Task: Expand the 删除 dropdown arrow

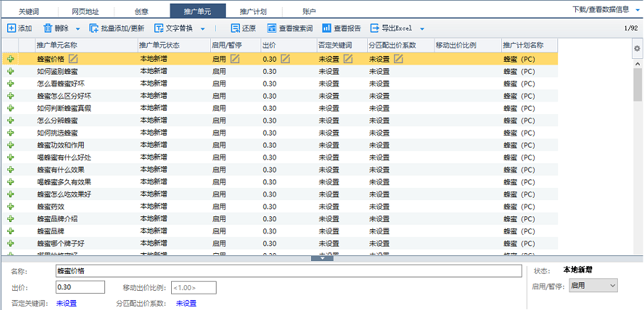Action: coord(77,29)
